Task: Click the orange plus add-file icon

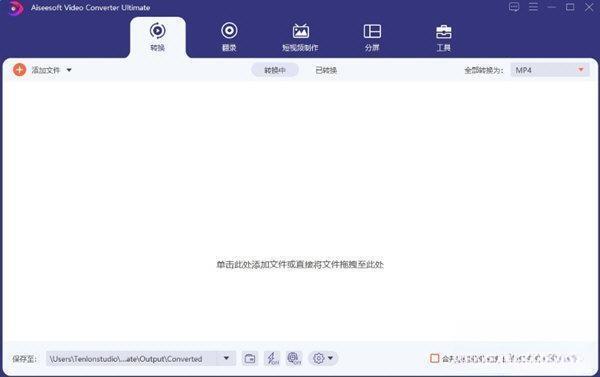Action: point(20,70)
